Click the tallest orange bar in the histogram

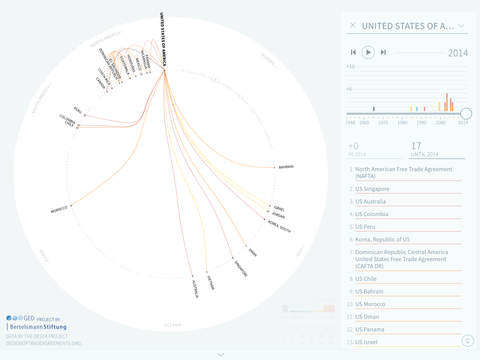tap(447, 102)
